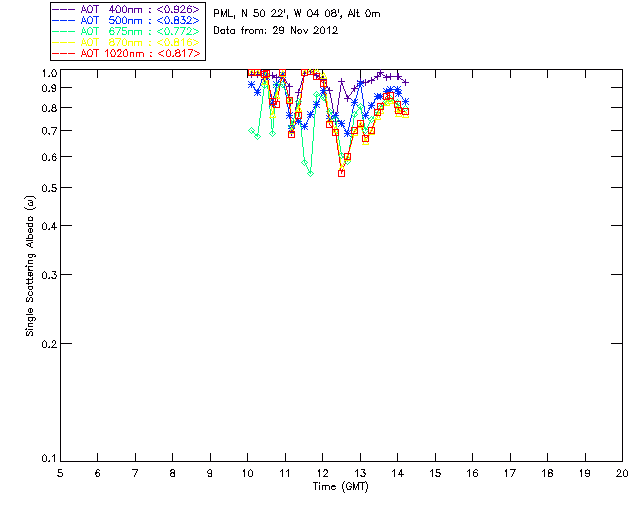Viewport: 640px width, 512px height.
Task: Click the AOT 1020nm legend entry
Action: pyautogui.click(x=127, y=53)
